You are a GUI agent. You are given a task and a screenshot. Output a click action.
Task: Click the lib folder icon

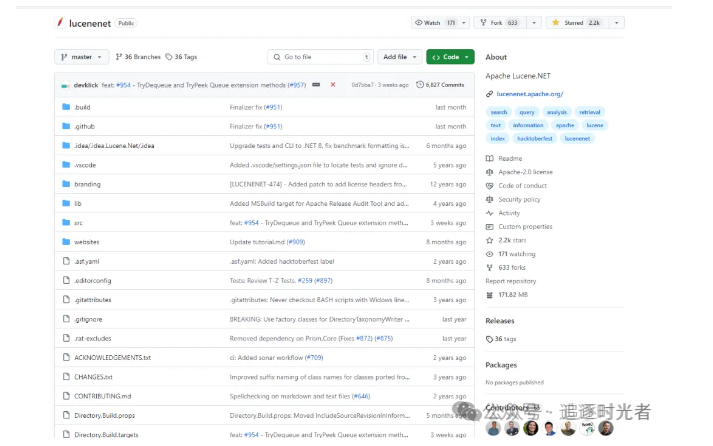pyautogui.click(x=66, y=203)
